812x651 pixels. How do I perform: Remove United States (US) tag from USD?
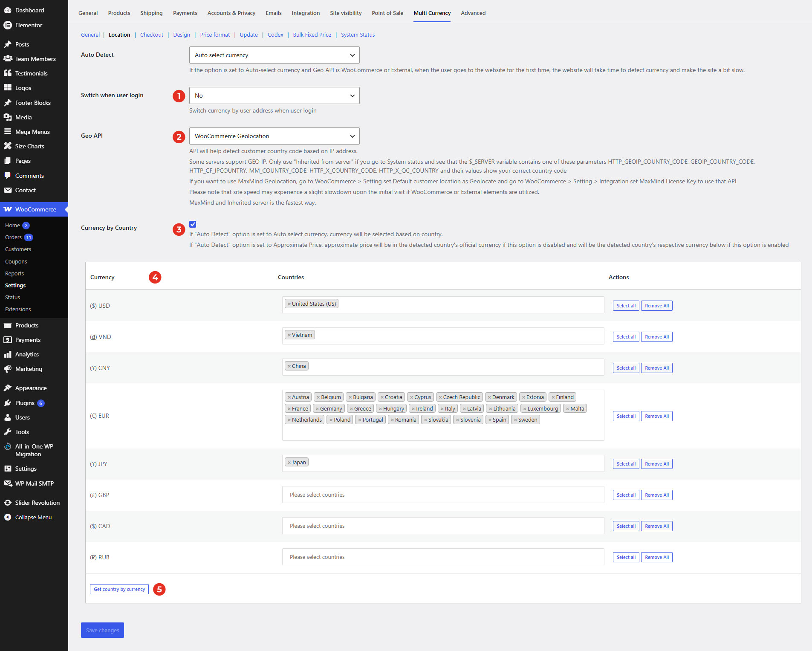289,304
